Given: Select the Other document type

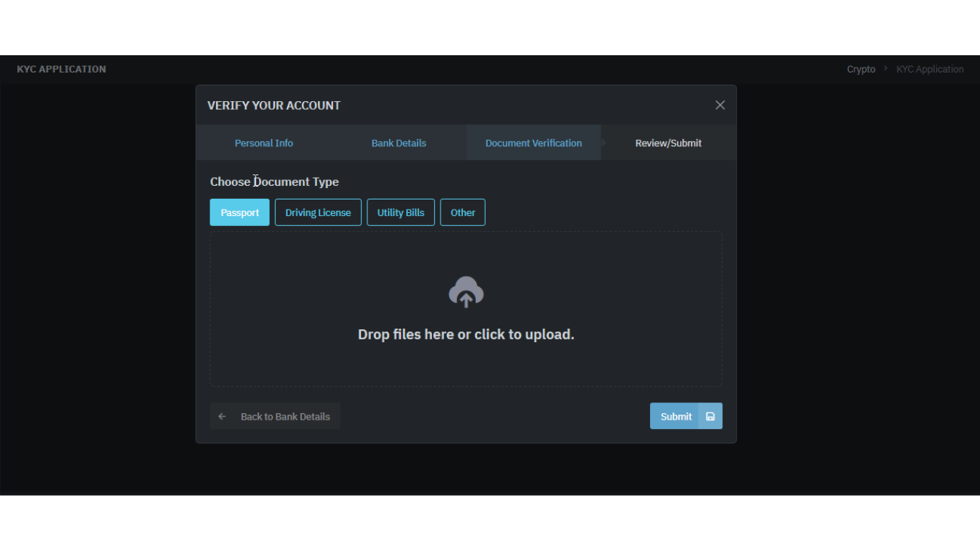Looking at the screenshot, I should click(463, 213).
